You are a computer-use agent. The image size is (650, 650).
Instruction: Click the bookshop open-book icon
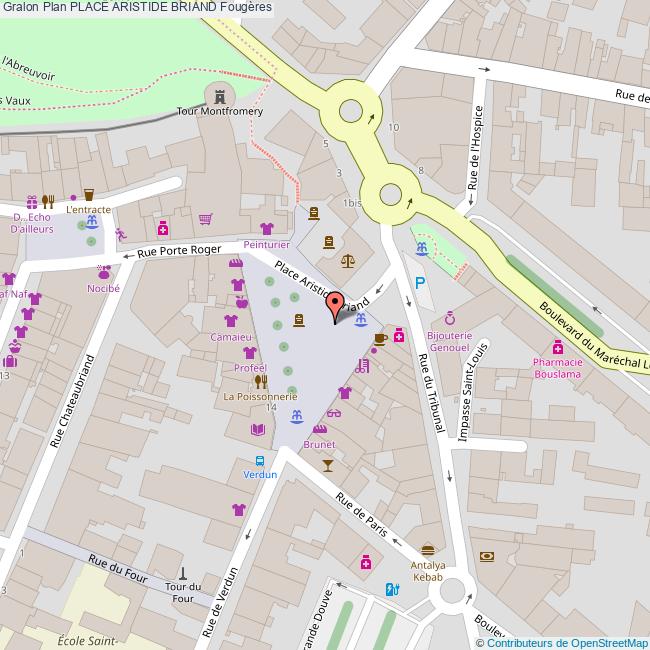259,429
